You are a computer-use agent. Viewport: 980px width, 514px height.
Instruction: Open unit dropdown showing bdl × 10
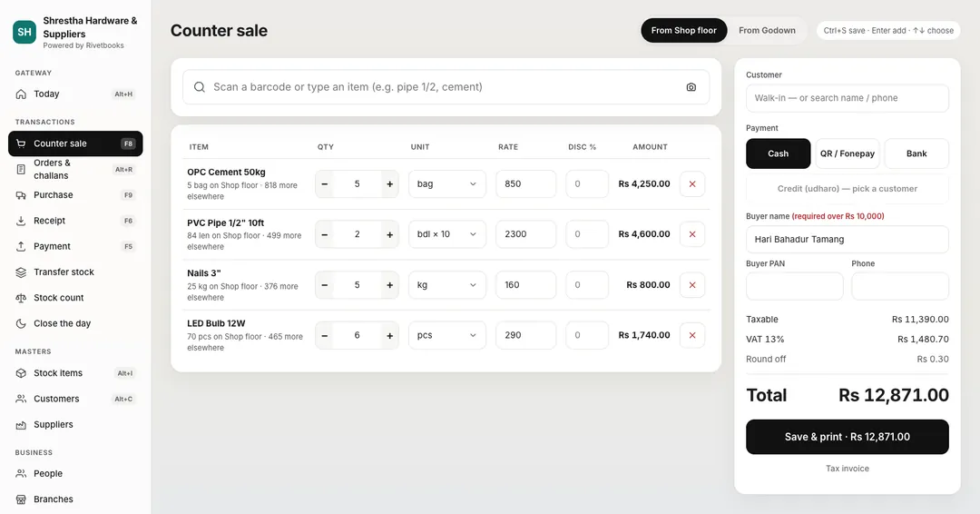446,234
